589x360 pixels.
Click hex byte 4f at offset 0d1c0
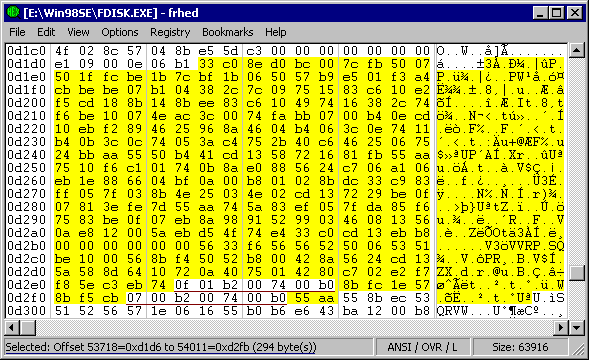pos(62,51)
